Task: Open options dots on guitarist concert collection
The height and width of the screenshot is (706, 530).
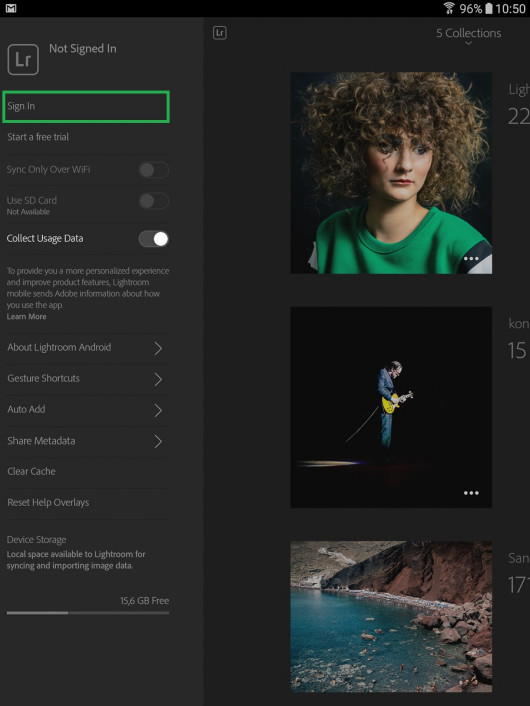Action: (x=471, y=493)
